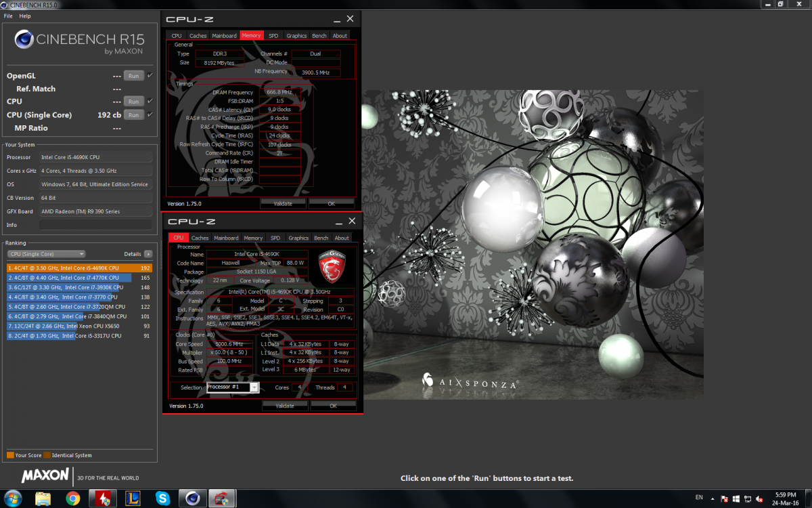Open Graphics tab in lower CPU-Z window
812x508 pixels.
pyautogui.click(x=298, y=238)
